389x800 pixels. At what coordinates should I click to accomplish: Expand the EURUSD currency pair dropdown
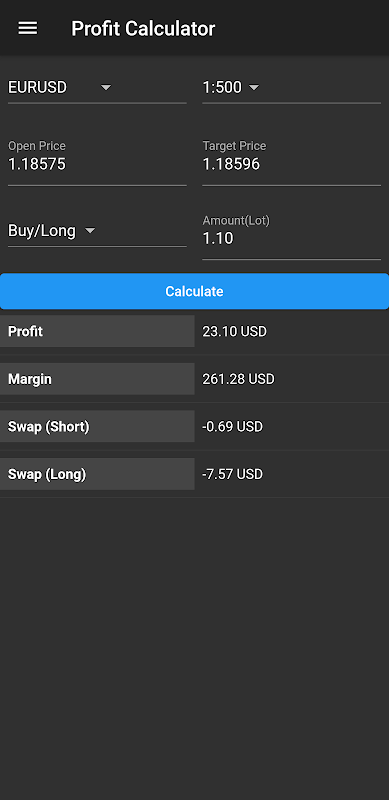point(97,88)
